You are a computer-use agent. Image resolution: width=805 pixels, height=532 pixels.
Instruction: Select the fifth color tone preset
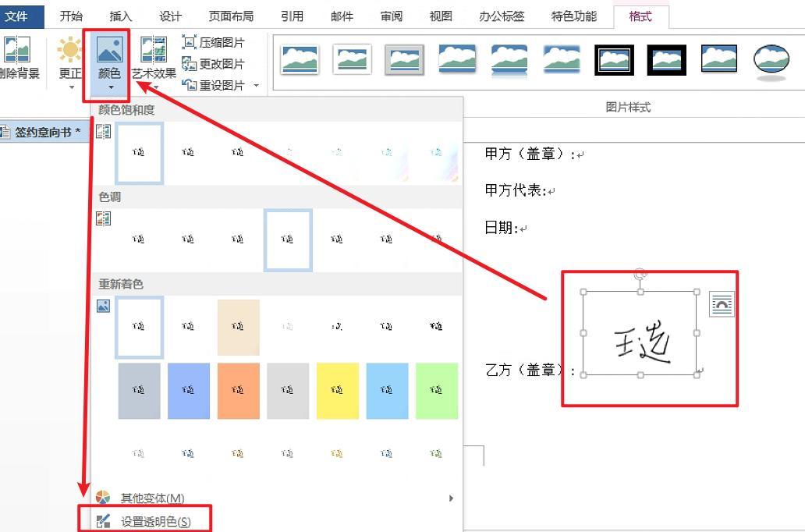tap(337, 239)
